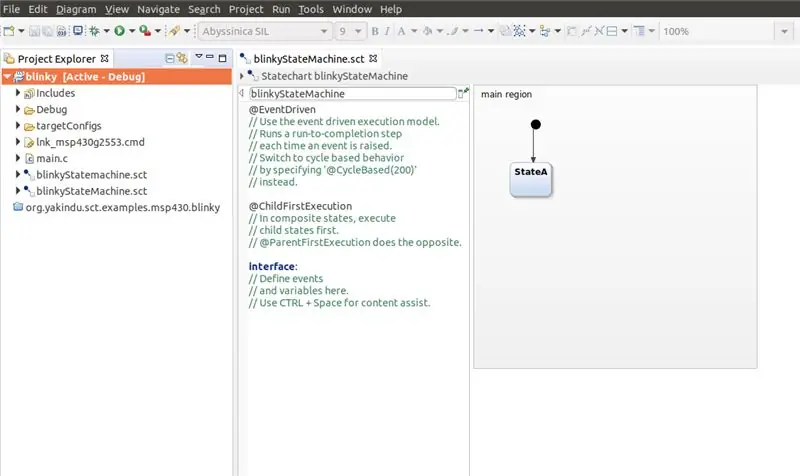
Task: Select the blinkyStateMachine.sct editor tab
Action: pos(309,59)
